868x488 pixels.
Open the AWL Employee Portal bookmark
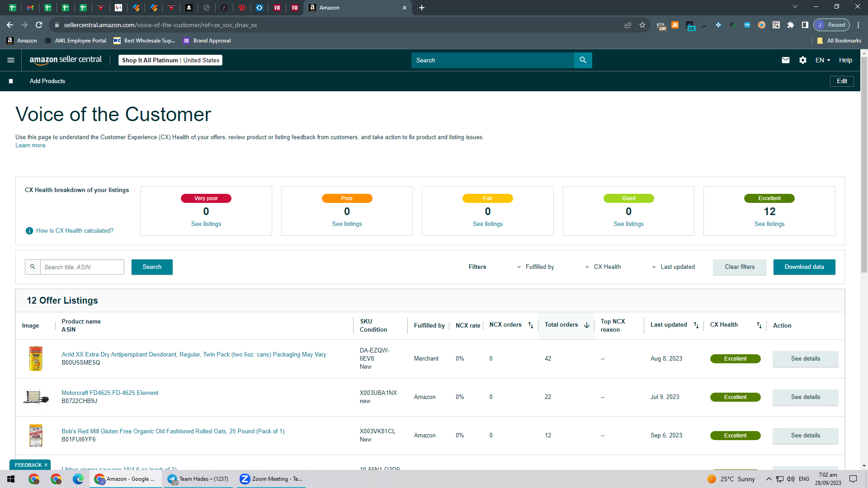click(75, 41)
